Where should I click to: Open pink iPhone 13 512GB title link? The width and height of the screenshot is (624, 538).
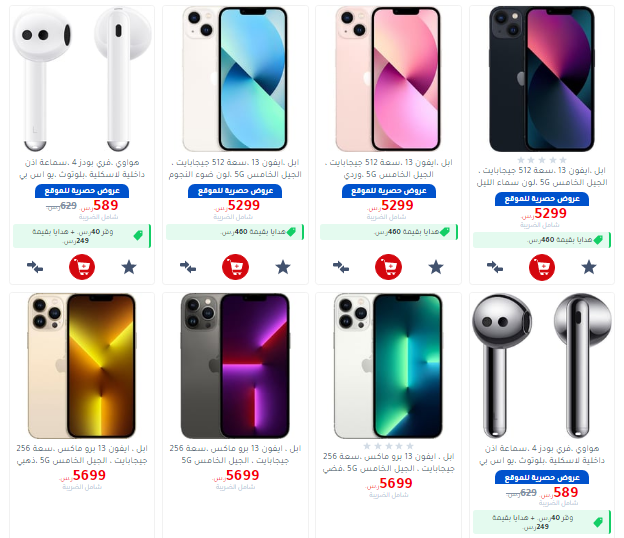coord(388,168)
